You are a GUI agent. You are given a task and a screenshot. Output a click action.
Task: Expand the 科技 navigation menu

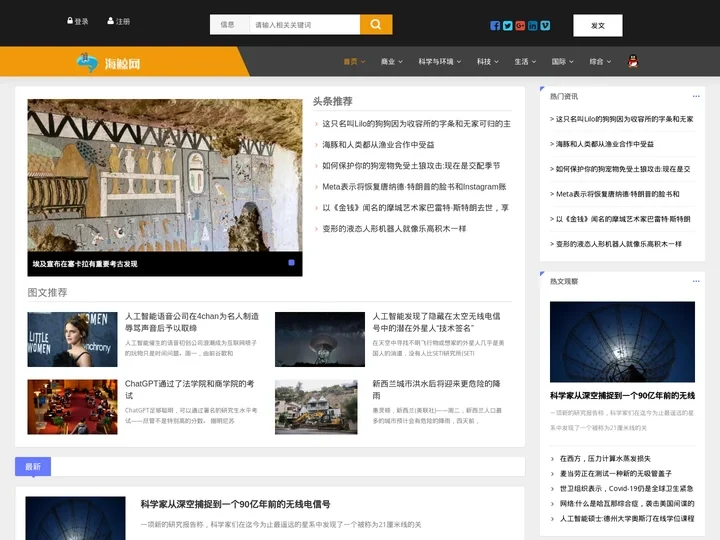[487, 62]
